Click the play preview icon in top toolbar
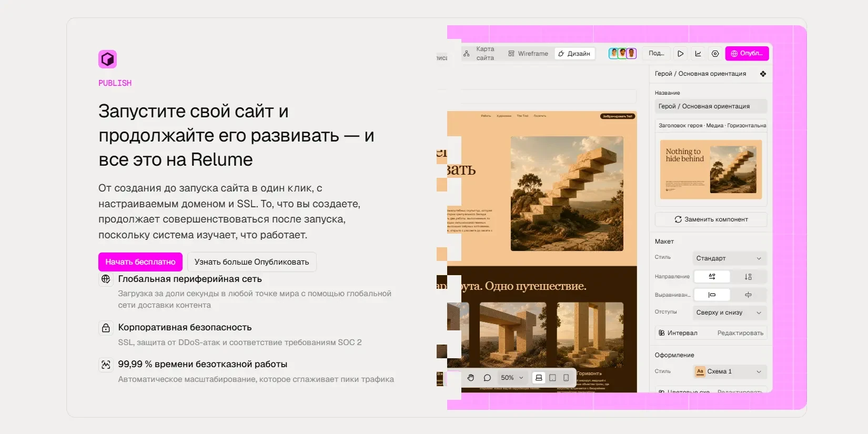Viewport: 868px width, 434px height. point(680,54)
